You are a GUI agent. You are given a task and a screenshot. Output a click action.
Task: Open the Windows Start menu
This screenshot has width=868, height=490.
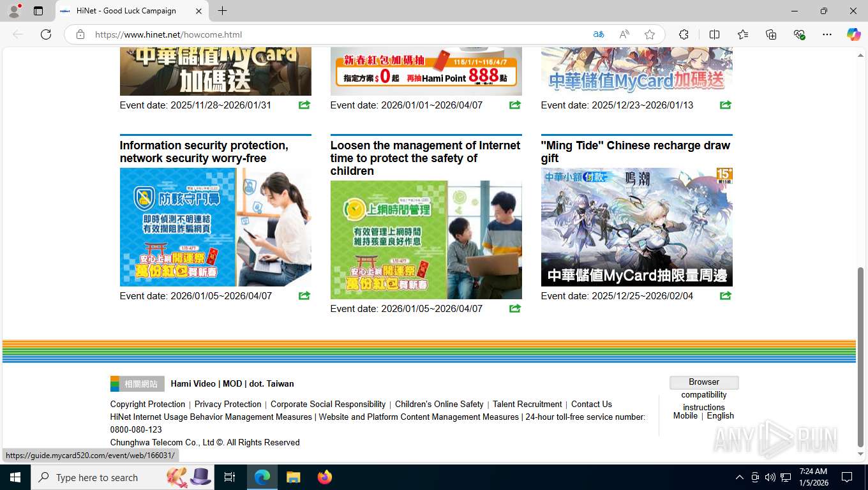[x=15, y=477]
